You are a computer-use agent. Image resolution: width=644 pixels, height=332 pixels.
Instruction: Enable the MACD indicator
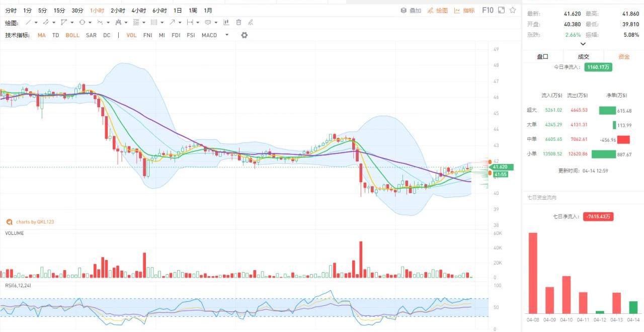click(209, 35)
